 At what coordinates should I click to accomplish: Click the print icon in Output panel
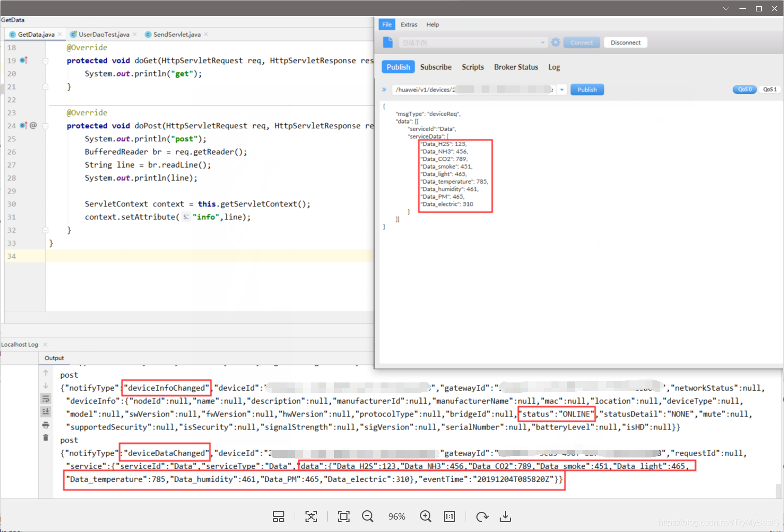(46, 425)
